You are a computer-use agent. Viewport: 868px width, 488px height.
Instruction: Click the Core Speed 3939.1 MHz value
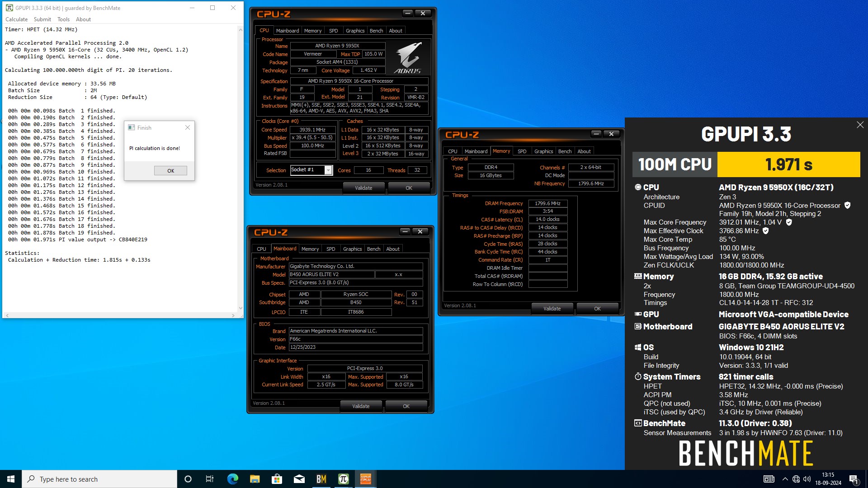312,130
